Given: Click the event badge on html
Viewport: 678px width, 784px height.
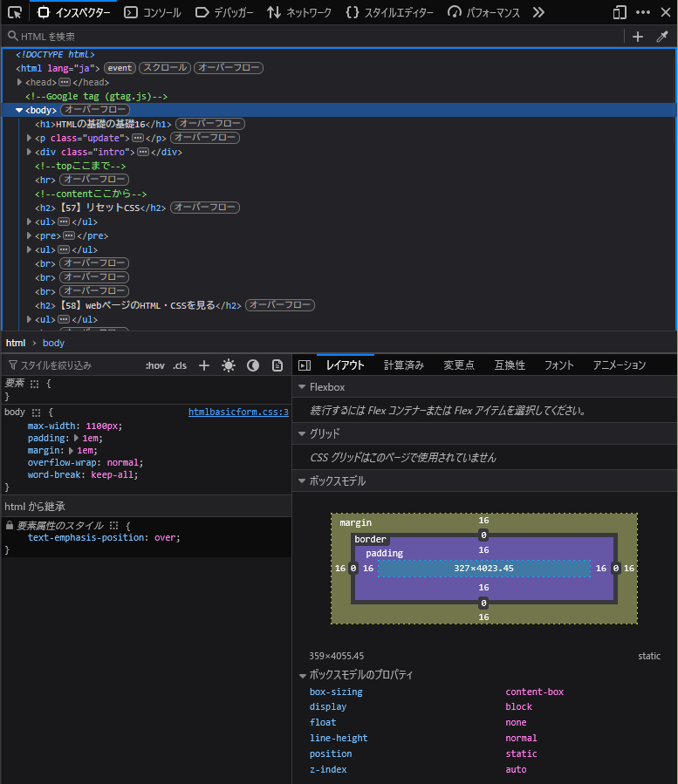Looking at the screenshot, I should coord(120,68).
